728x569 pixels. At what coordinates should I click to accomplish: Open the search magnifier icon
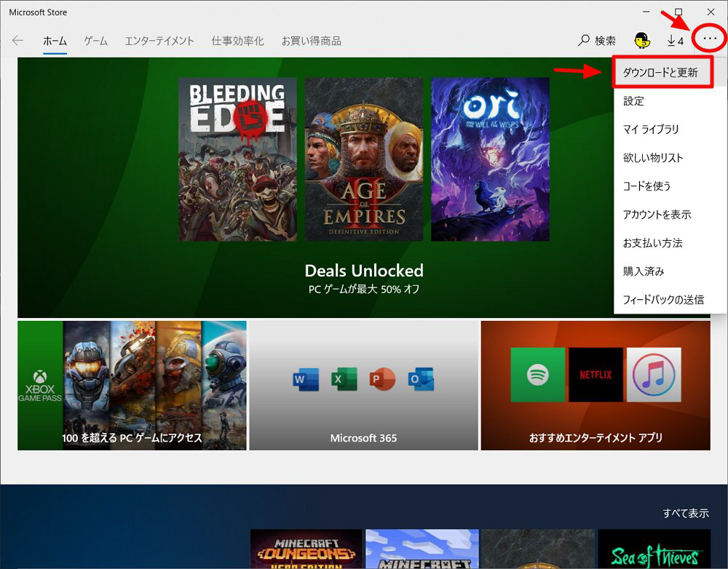tap(584, 40)
